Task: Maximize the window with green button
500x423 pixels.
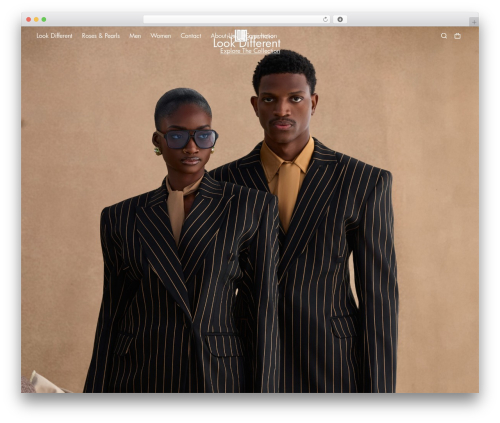Action: [x=44, y=19]
